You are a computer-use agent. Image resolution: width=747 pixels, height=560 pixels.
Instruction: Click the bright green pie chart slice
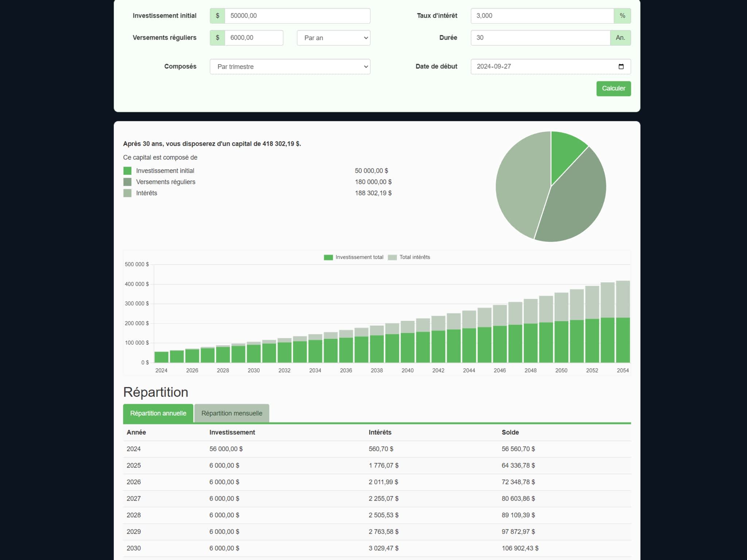click(x=564, y=153)
